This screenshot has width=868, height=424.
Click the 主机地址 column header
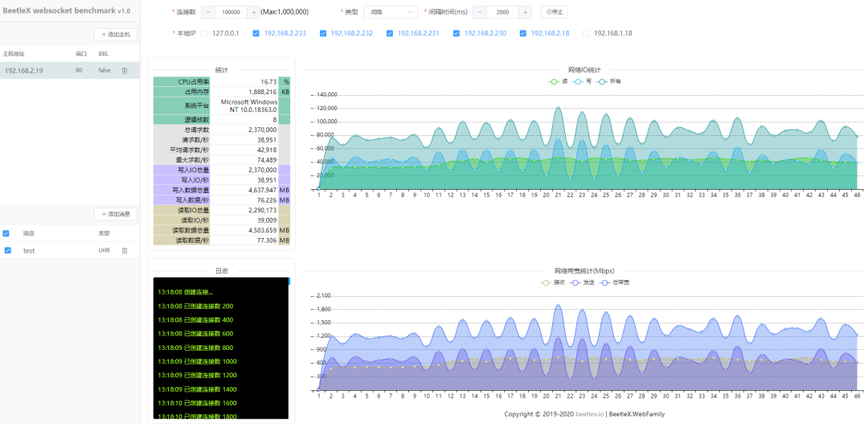14,54
